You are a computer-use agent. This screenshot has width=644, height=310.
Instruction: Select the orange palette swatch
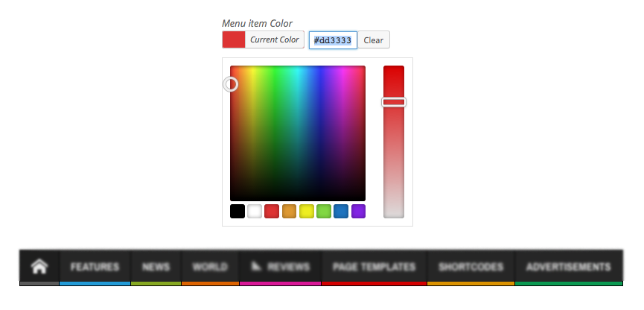(x=290, y=212)
